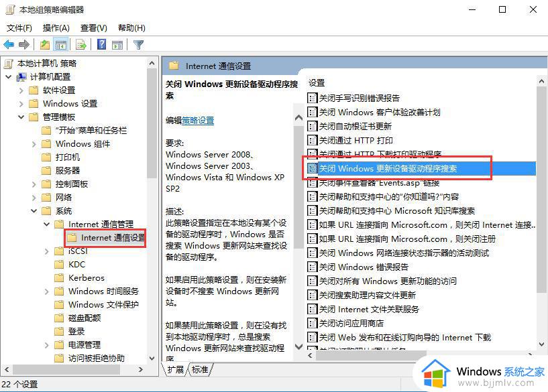Select the "开始"菜单和任务栏 tree item

click(91, 131)
